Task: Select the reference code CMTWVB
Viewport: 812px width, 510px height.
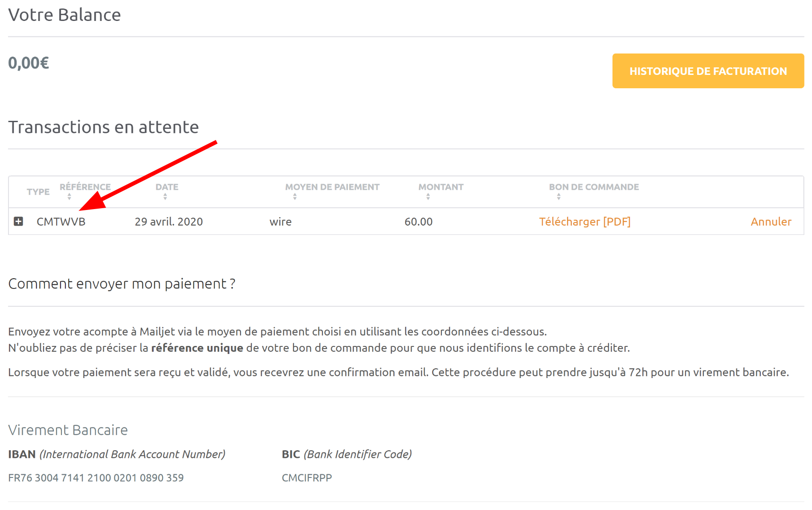Action: (61, 222)
